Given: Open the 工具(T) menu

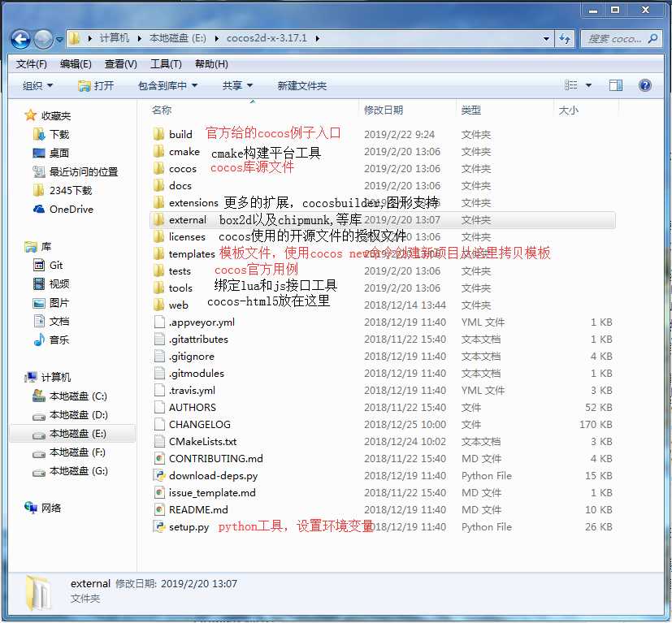Looking at the screenshot, I should point(166,64).
